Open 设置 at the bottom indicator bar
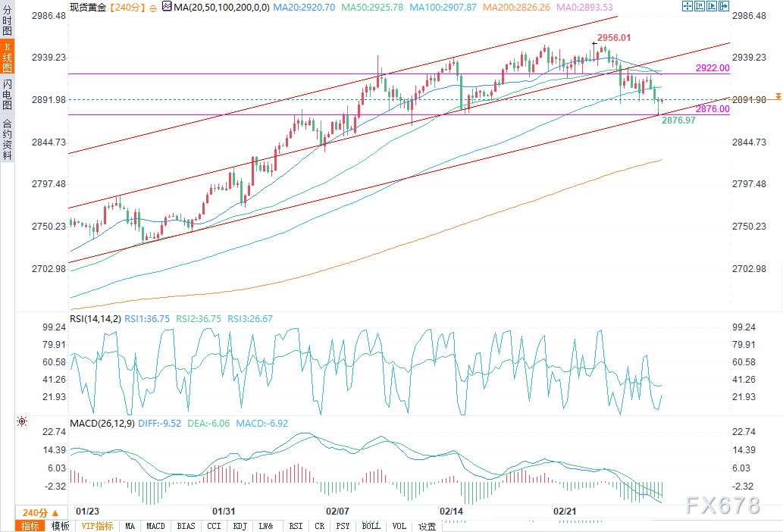This screenshot has height=532, width=783. point(426,526)
